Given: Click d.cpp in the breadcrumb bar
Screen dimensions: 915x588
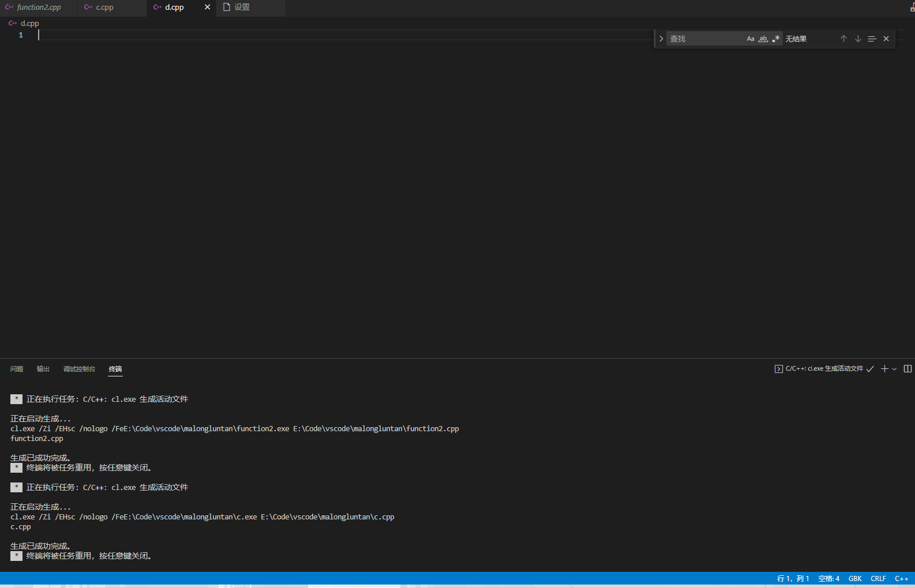Looking at the screenshot, I should [30, 24].
